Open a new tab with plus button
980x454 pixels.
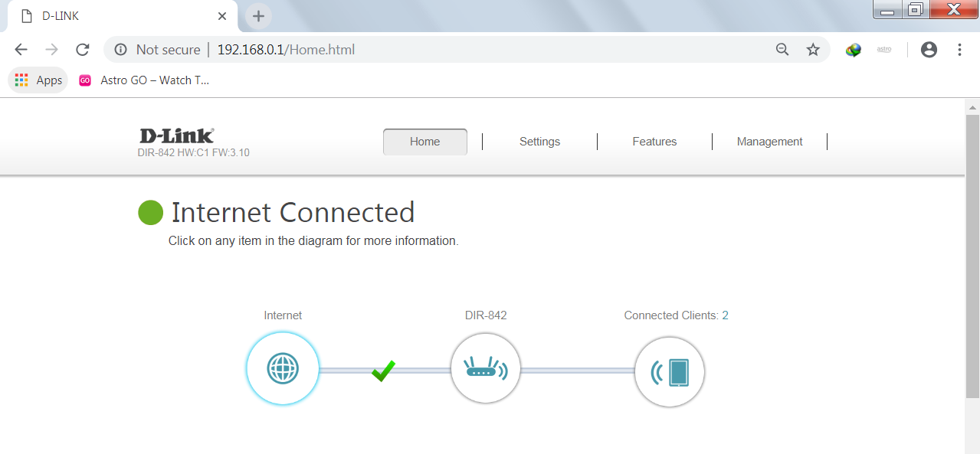pos(258,16)
